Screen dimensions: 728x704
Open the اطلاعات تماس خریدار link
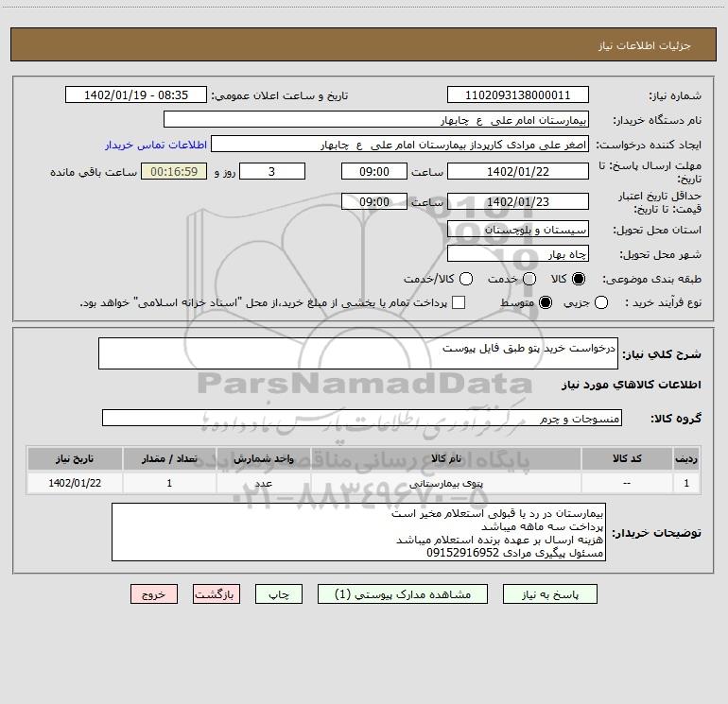click(156, 145)
